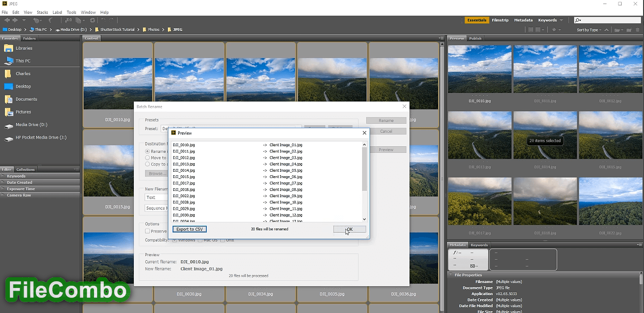Switch to Filmstrip workspace
The height and width of the screenshot is (313, 644).
click(500, 20)
